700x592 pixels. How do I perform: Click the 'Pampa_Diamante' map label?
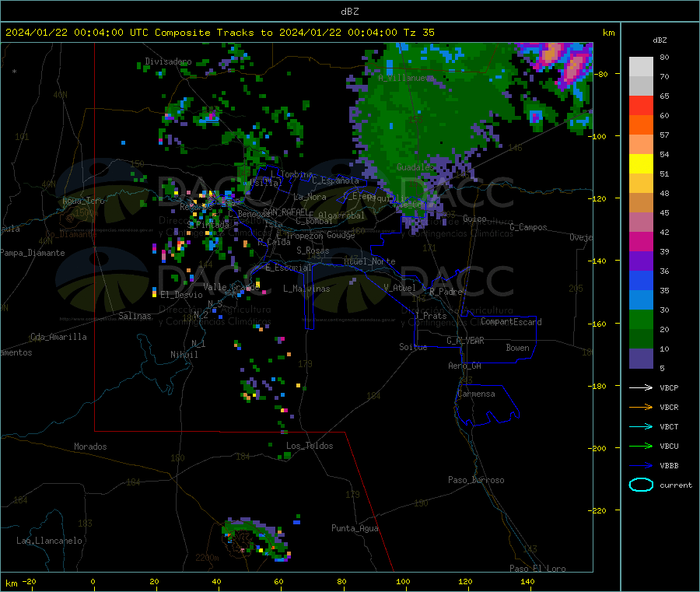pos(32,253)
